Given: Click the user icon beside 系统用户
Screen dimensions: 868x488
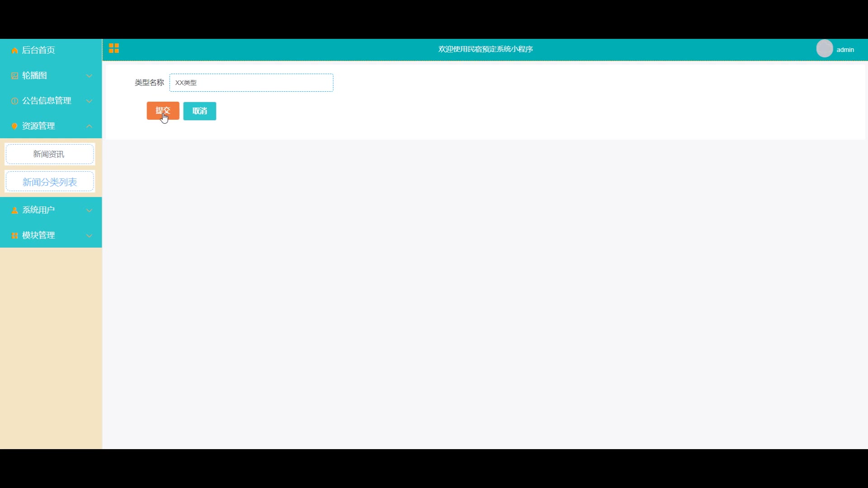Looking at the screenshot, I should (x=14, y=211).
